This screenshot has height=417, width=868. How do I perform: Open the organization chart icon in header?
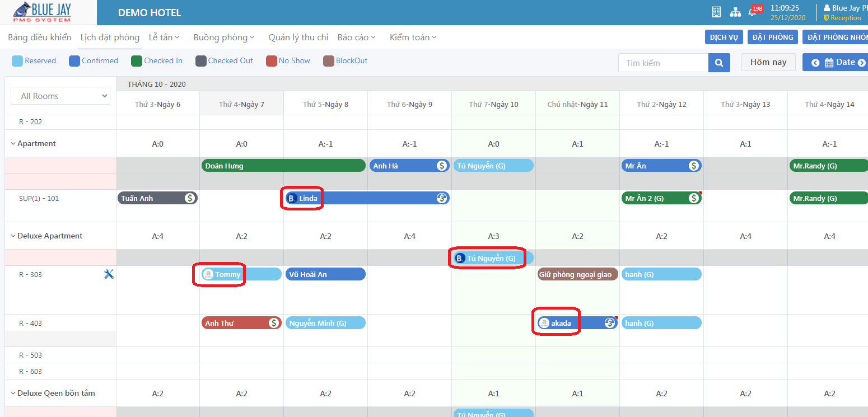(x=735, y=12)
